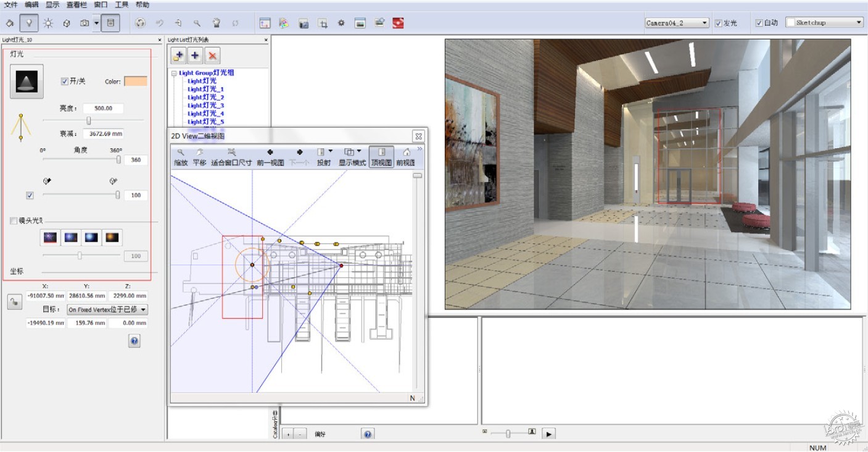Click the 亮度 brightness slider handle
Screen dimensions: 868x452
point(88,120)
